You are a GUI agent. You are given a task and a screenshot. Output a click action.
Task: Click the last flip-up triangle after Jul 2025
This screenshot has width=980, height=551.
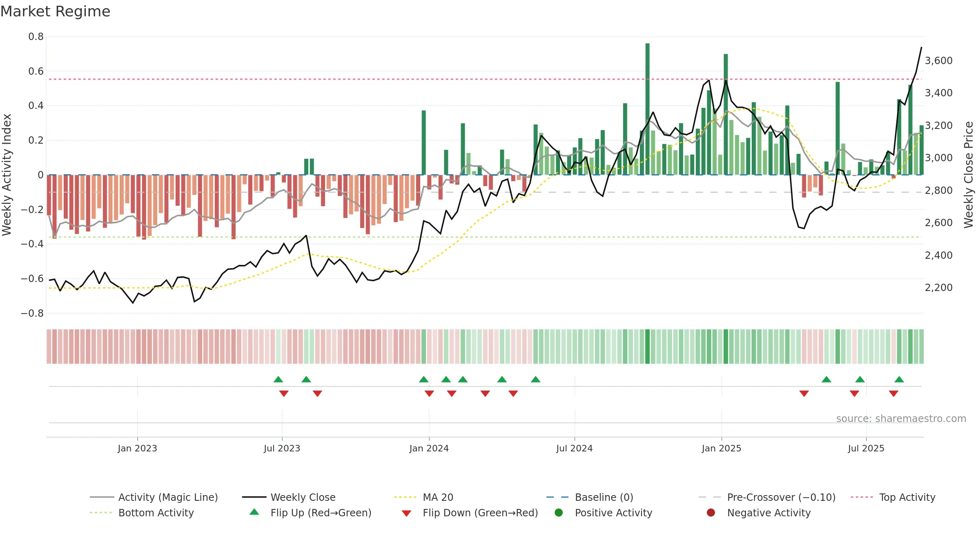(x=899, y=380)
